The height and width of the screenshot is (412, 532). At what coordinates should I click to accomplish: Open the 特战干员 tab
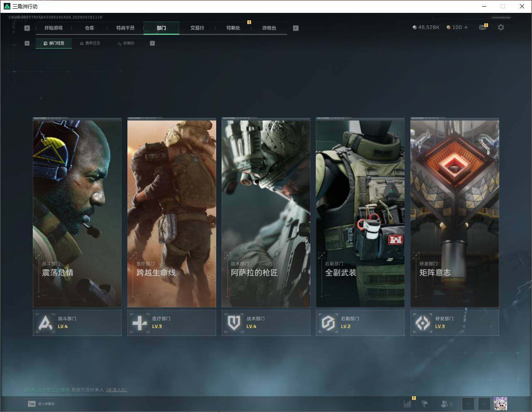point(125,28)
